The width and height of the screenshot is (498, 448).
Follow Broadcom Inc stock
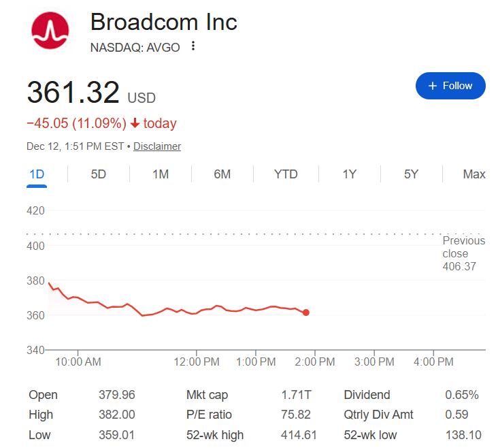(450, 86)
